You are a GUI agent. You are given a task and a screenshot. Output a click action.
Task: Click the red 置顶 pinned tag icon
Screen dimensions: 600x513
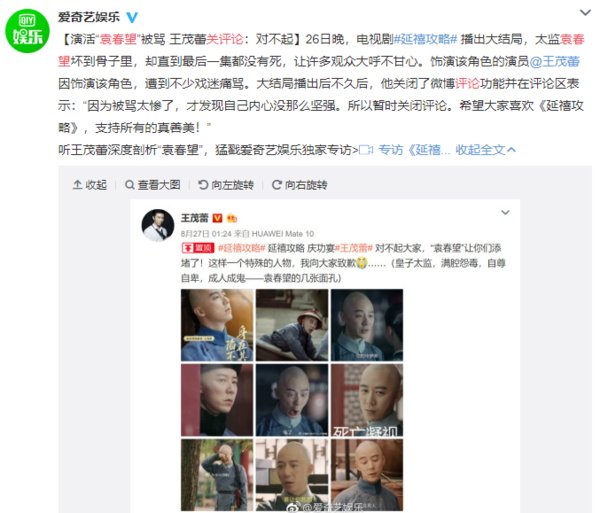pyautogui.click(x=198, y=248)
